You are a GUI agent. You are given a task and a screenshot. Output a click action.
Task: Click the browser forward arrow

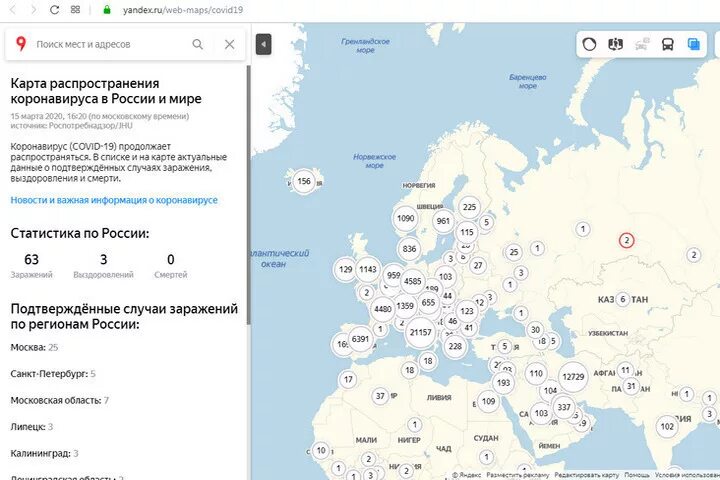point(33,10)
